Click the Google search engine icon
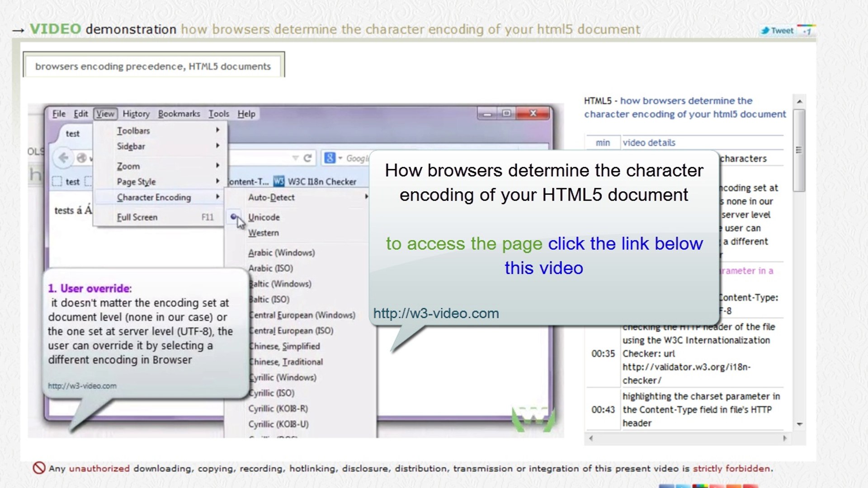Viewport: 868px width, 488px height. coord(330,158)
